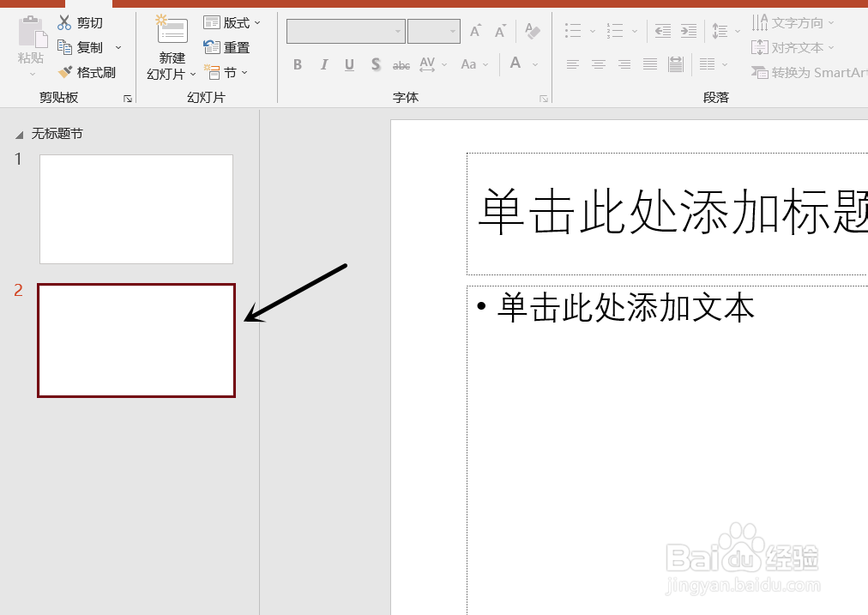Image resolution: width=868 pixels, height=615 pixels.
Task: Center align text
Action: [x=599, y=65]
